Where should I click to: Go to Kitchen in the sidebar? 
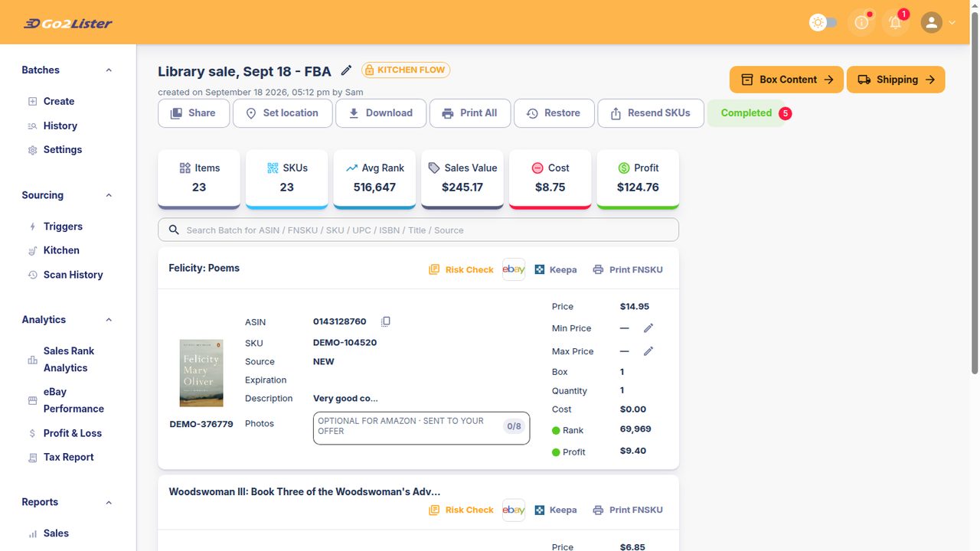click(61, 250)
